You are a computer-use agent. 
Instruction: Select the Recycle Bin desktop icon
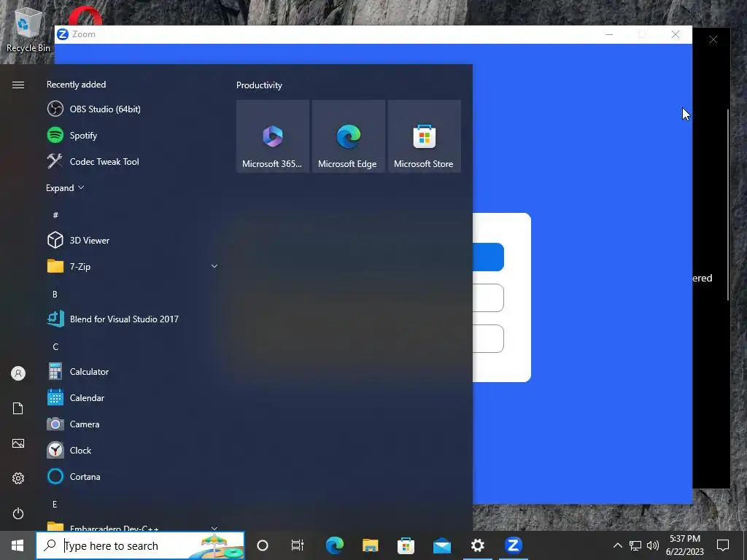click(x=28, y=29)
